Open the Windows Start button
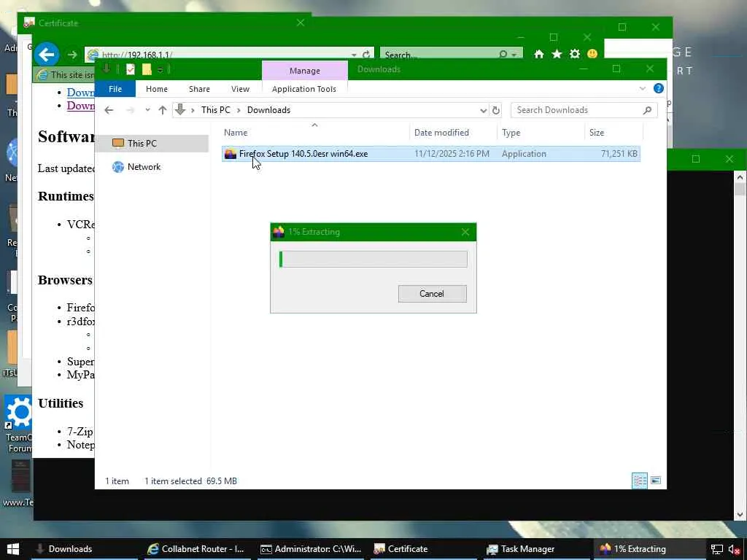The height and width of the screenshot is (560, 747). point(13,549)
